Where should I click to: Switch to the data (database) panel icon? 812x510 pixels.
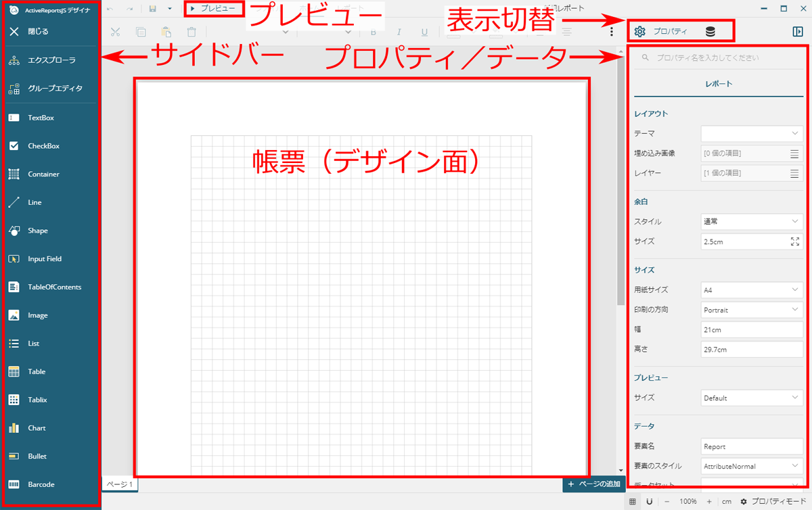tap(710, 31)
